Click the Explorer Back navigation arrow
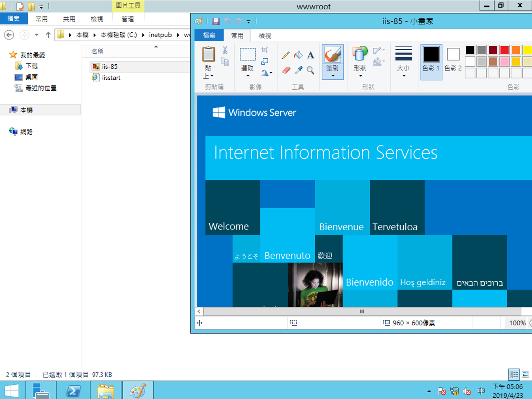 pyautogui.click(x=9, y=35)
